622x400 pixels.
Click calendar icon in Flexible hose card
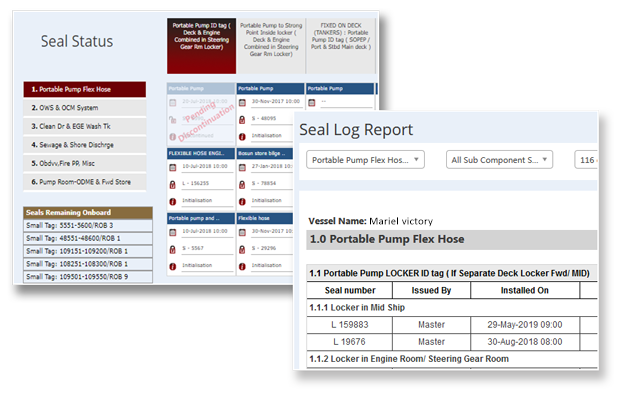click(x=243, y=232)
